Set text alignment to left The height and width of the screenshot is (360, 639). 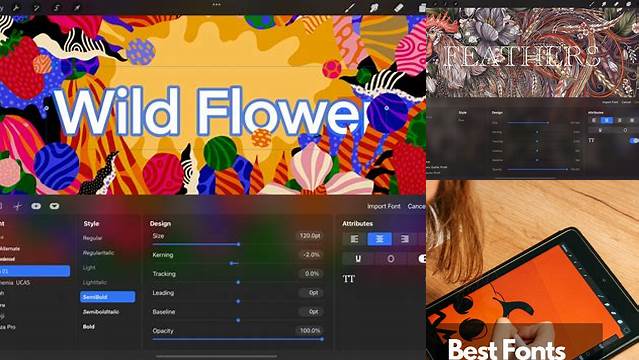coord(355,239)
